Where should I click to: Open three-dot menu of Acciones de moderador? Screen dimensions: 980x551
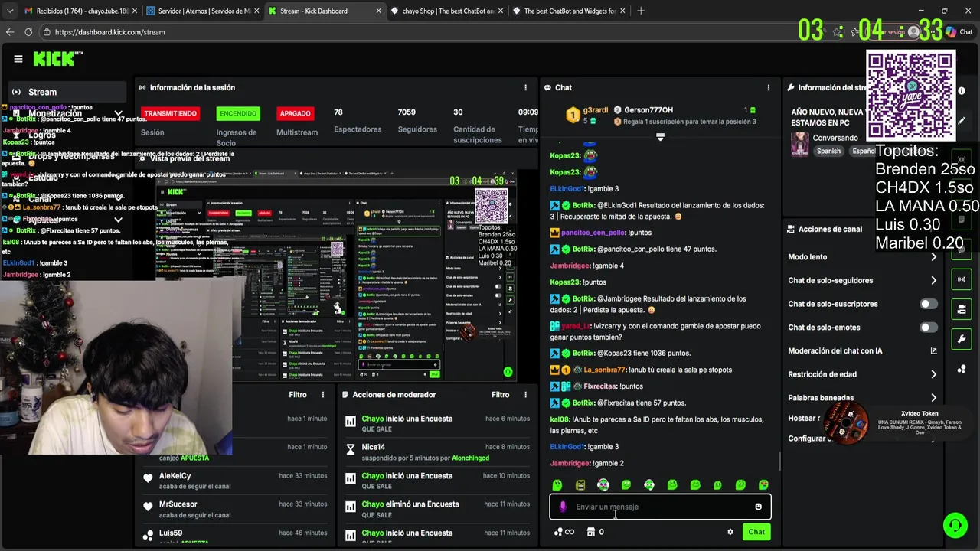click(x=525, y=395)
